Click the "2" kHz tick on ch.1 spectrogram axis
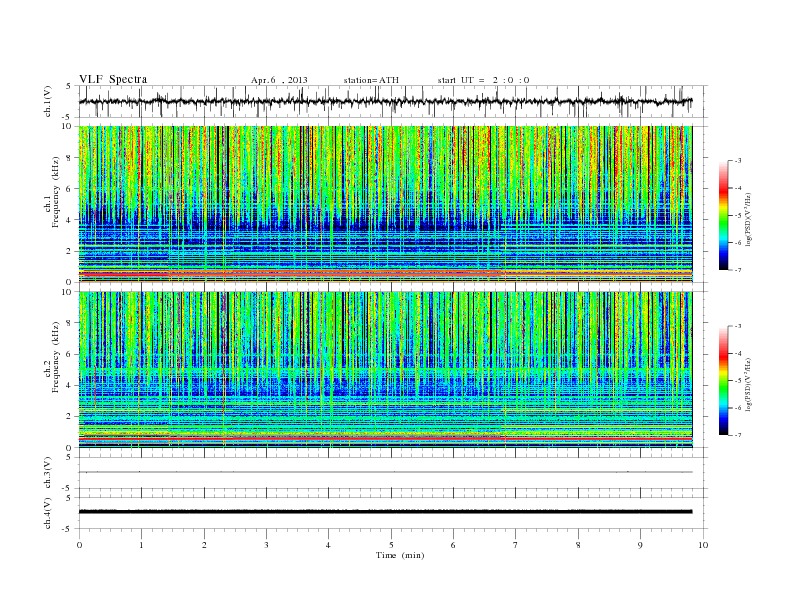792x612 pixels. [69, 251]
